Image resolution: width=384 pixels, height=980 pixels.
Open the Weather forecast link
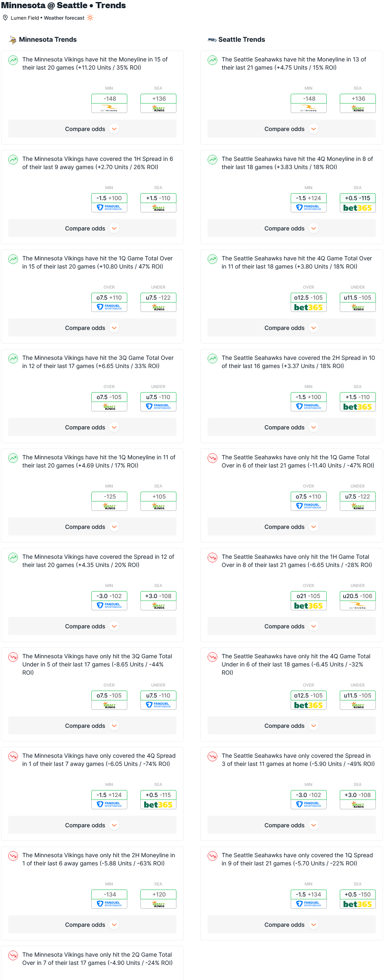[x=64, y=18]
